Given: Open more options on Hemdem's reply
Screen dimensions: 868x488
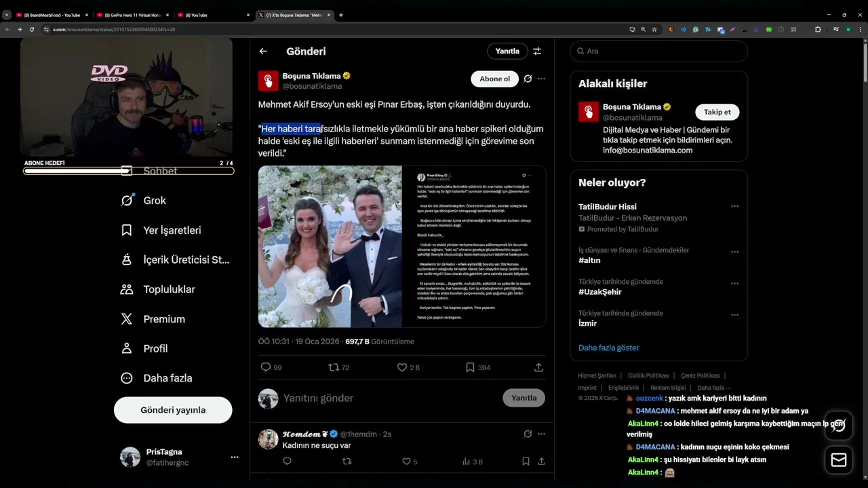Looking at the screenshot, I should pos(541,434).
